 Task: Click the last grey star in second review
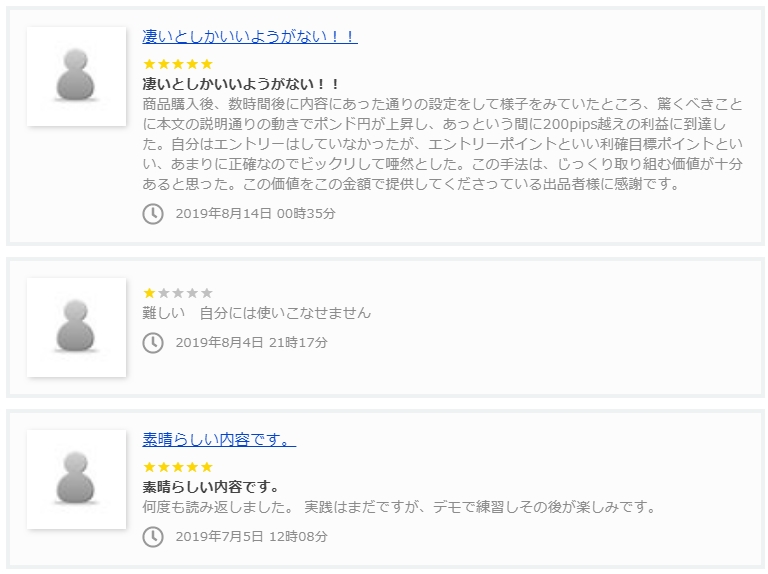point(207,293)
